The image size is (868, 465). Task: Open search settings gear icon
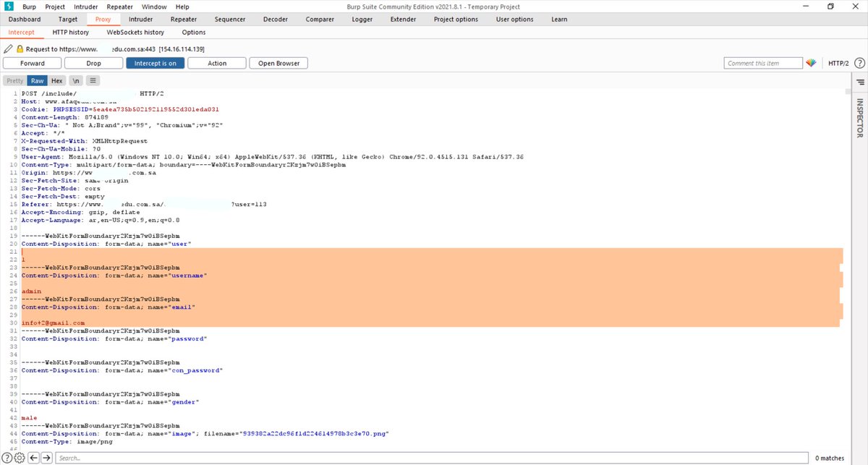coord(20,458)
